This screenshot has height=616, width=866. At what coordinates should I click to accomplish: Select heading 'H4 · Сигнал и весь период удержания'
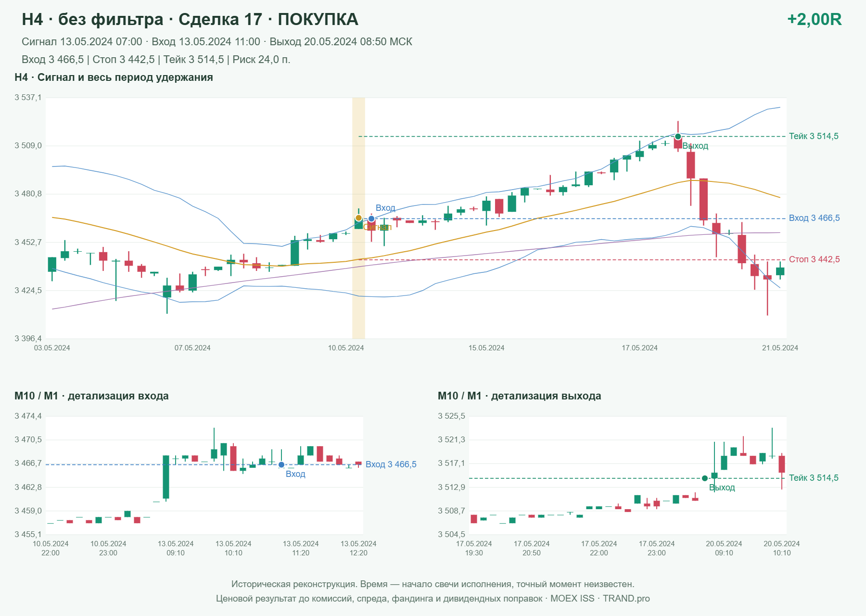[114, 77]
